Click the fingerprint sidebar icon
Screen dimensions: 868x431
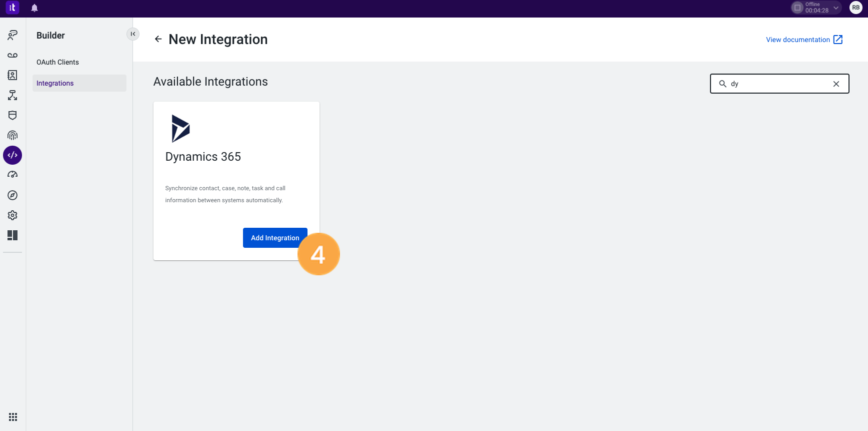[12, 135]
